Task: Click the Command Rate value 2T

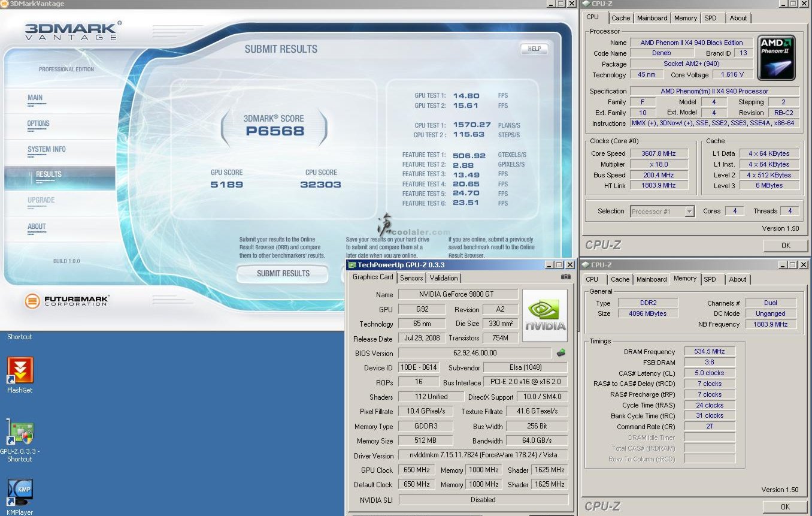Action: click(709, 426)
